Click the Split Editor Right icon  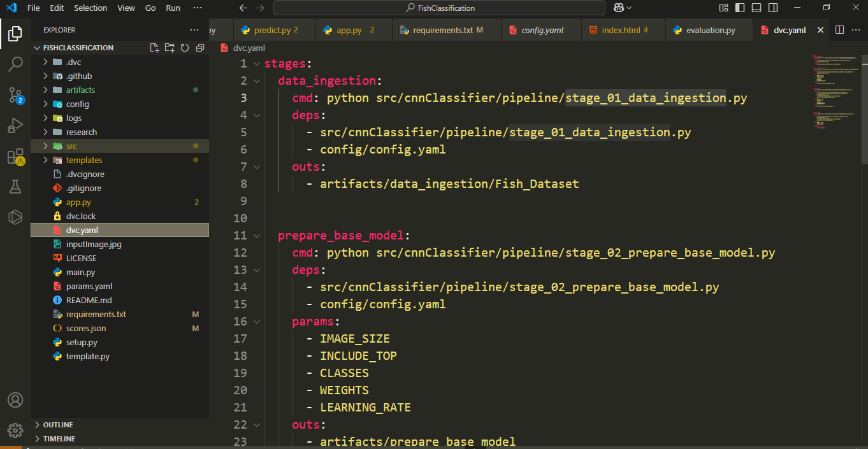pyautogui.click(x=840, y=30)
